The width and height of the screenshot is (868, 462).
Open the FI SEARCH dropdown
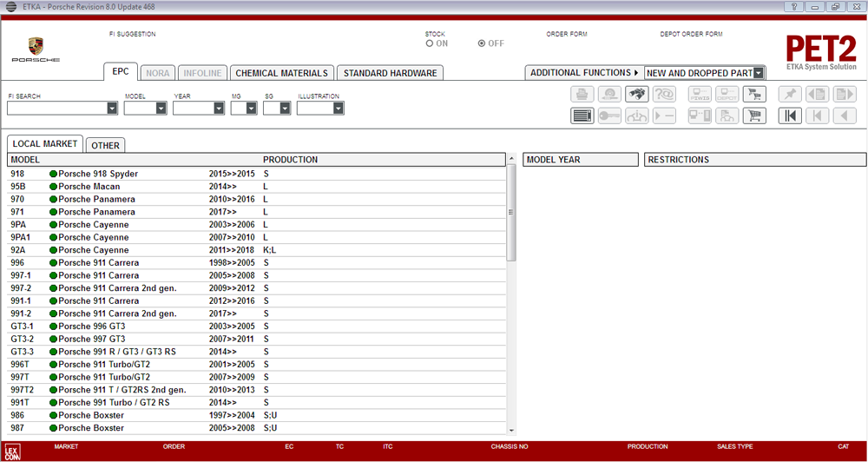pos(112,109)
